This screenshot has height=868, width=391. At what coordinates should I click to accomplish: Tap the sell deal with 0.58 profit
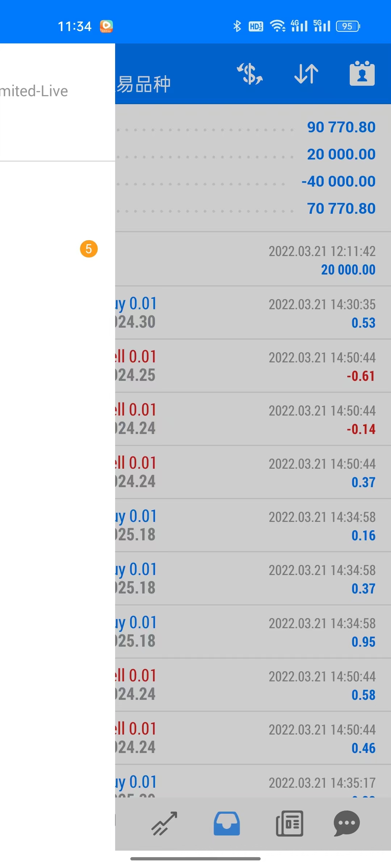[253, 685]
